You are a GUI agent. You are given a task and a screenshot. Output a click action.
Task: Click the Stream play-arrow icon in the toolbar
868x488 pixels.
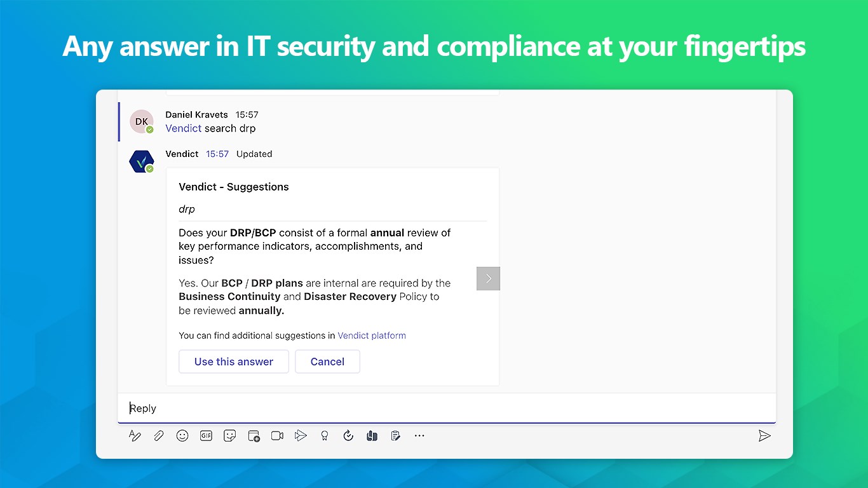[301, 436]
